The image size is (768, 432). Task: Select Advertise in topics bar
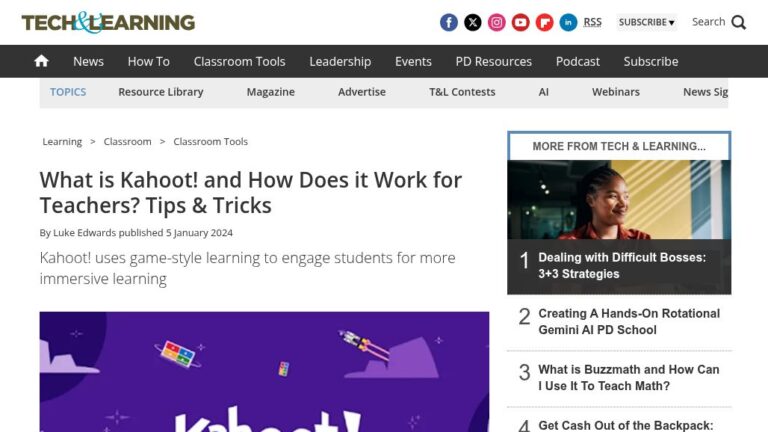(x=361, y=92)
